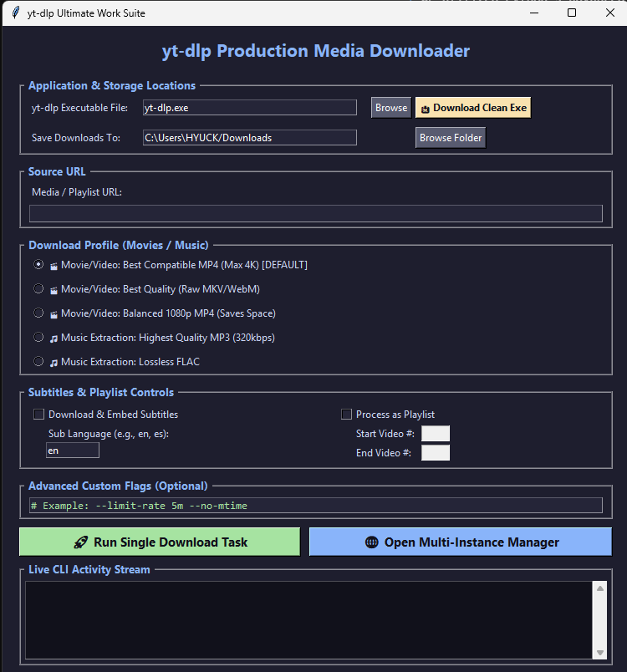Click the Advanced Custom Flags entry box
Viewport: 627px width, 672px height.
click(316, 506)
